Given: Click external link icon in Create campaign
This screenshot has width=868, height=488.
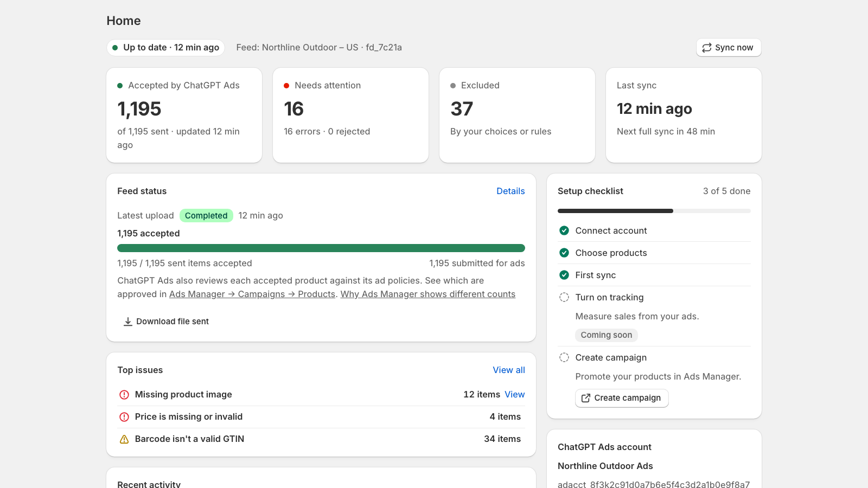Looking at the screenshot, I should point(586,398).
